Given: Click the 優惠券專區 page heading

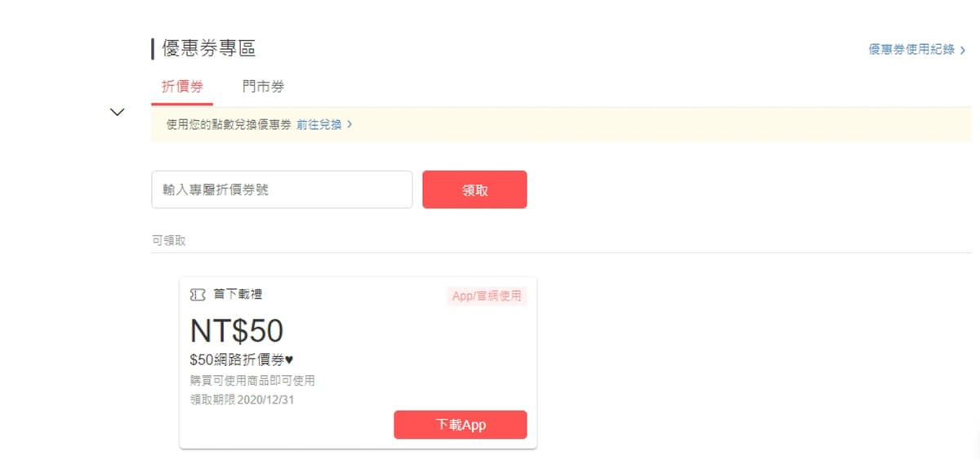Looking at the screenshot, I should (208, 49).
